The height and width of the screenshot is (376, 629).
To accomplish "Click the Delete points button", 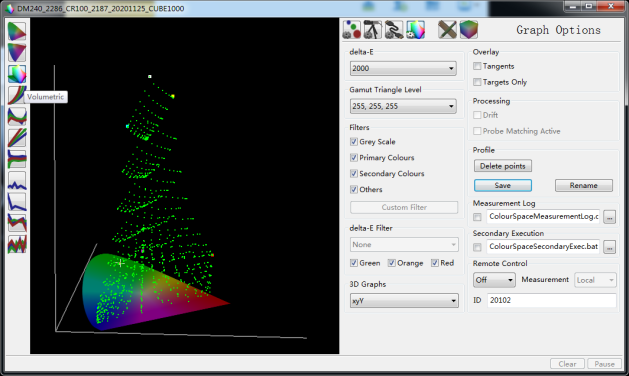I will click(503, 166).
